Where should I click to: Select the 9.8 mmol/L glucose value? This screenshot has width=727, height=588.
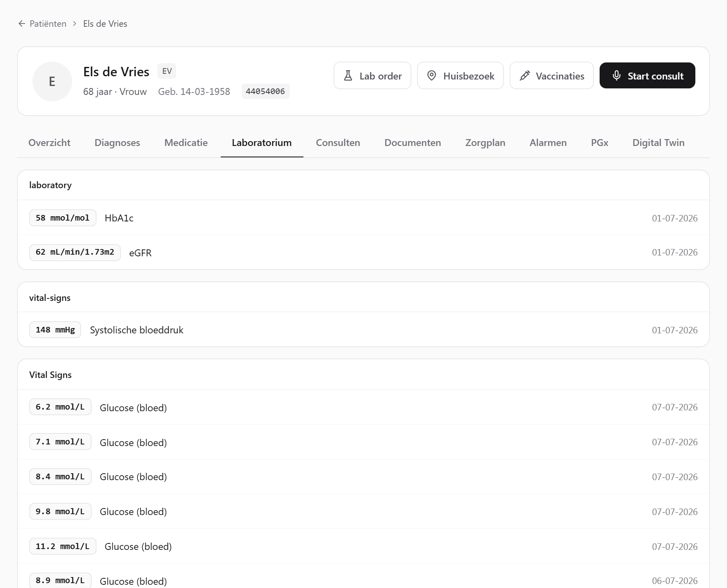click(x=60, y=511)
